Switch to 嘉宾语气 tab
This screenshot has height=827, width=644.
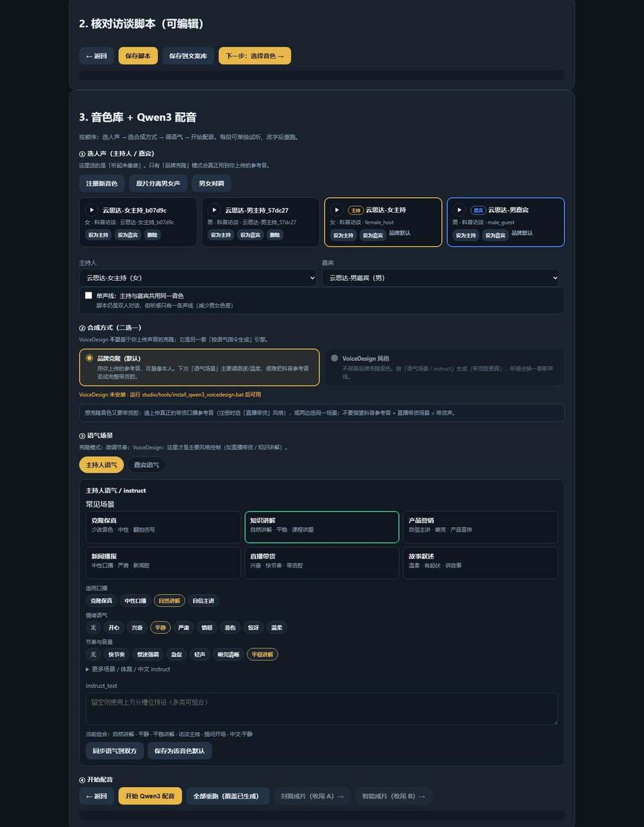click(x=146, y=465)
